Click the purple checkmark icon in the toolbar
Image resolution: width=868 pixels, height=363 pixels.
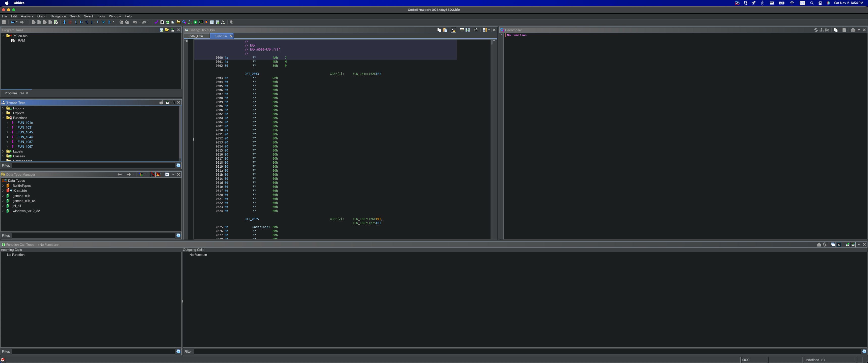point(156,22)
